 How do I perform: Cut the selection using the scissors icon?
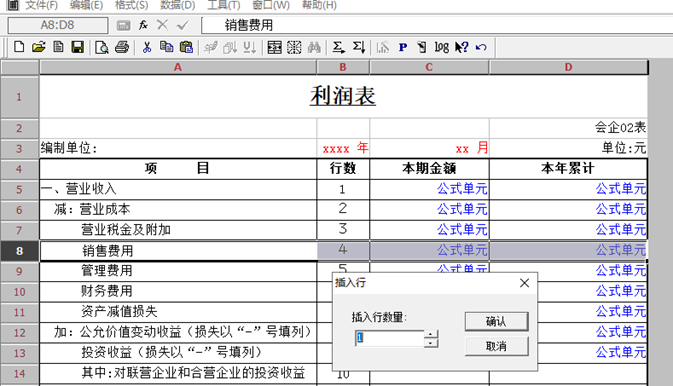coord(147,47)
